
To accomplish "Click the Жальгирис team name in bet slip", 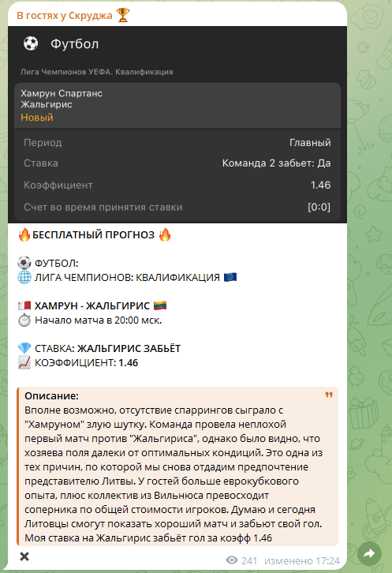I will click(47, 104).
